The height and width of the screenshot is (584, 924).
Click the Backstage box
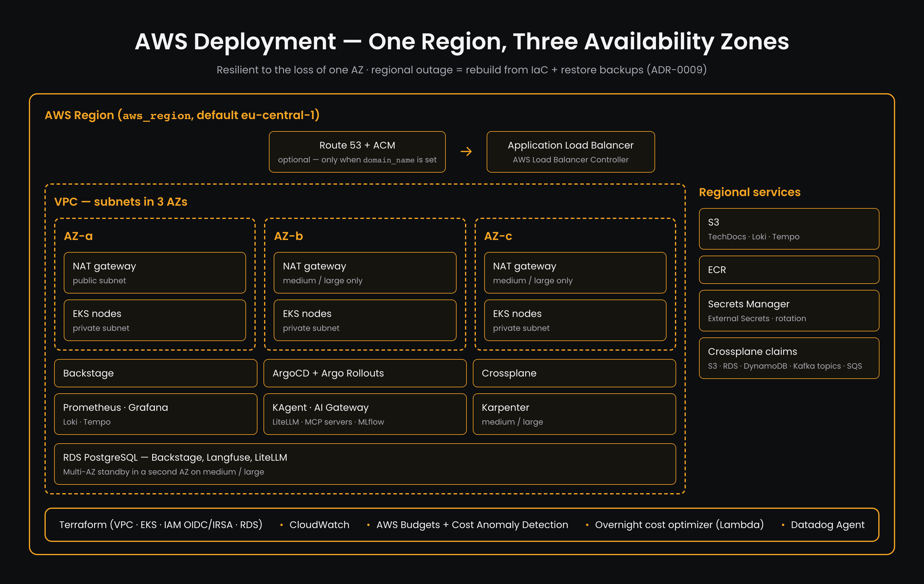pos(156,373)
